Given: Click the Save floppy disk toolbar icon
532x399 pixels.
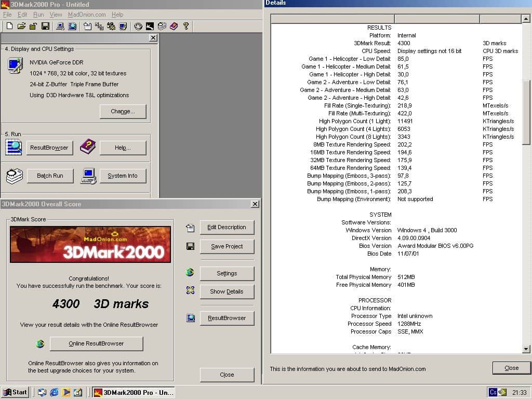Looking at the screenshot, I should (45, 26).
